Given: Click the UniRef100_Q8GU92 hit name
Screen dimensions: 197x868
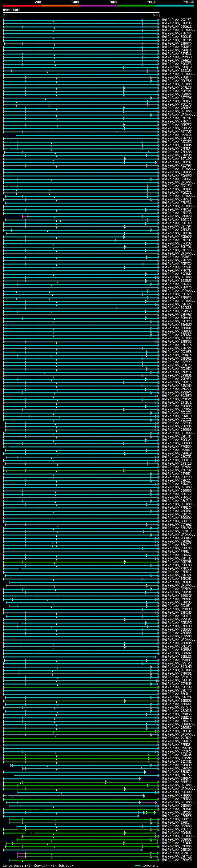Looking at the screenshot, I should (177, 108).
